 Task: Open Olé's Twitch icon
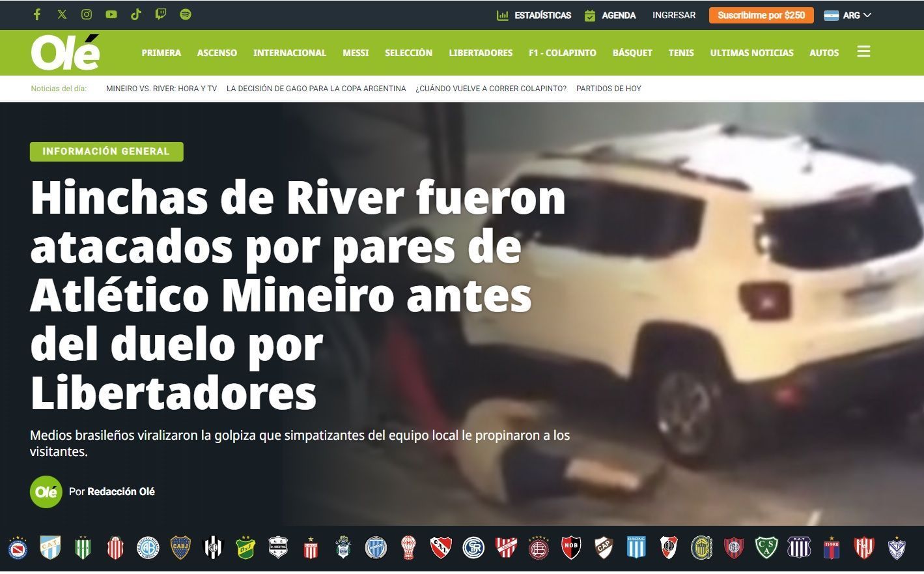(x=161, y=14)
